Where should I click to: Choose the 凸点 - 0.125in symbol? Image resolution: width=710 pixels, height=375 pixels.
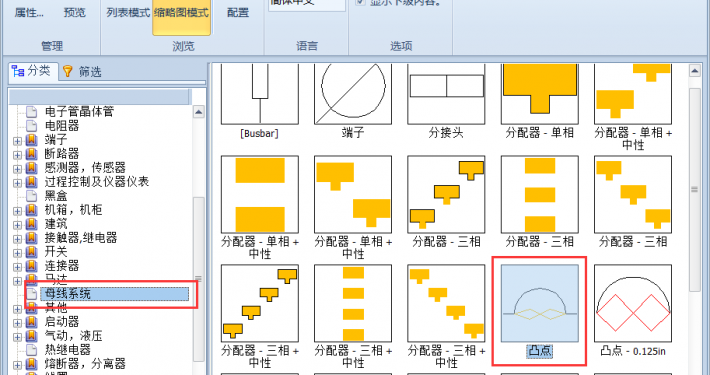pos(633,303)
